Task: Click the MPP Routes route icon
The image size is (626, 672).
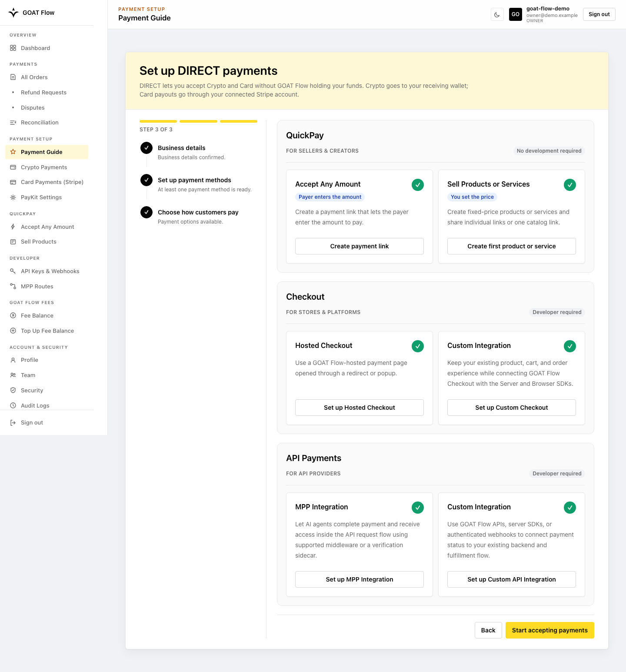Action: tap(13, 287)
